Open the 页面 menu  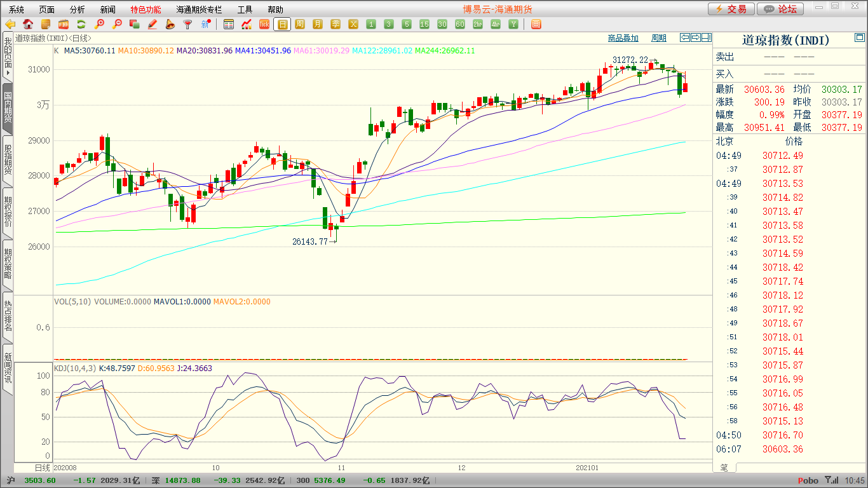click(x=47, y=10)
